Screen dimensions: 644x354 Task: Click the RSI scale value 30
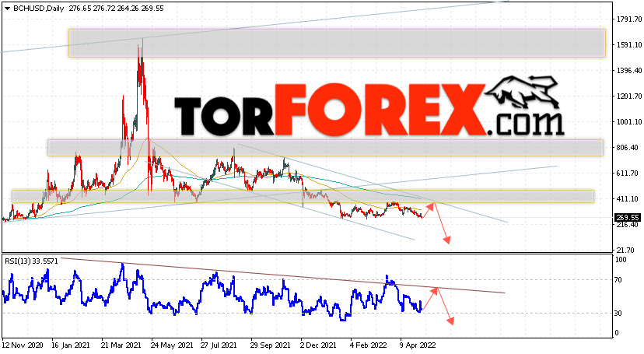[x=619, y=314]
